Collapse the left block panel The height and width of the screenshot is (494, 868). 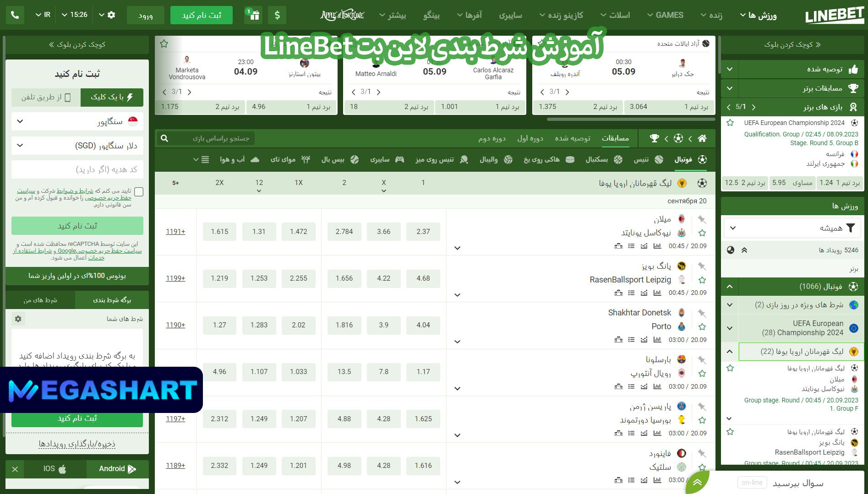point(77,44)
